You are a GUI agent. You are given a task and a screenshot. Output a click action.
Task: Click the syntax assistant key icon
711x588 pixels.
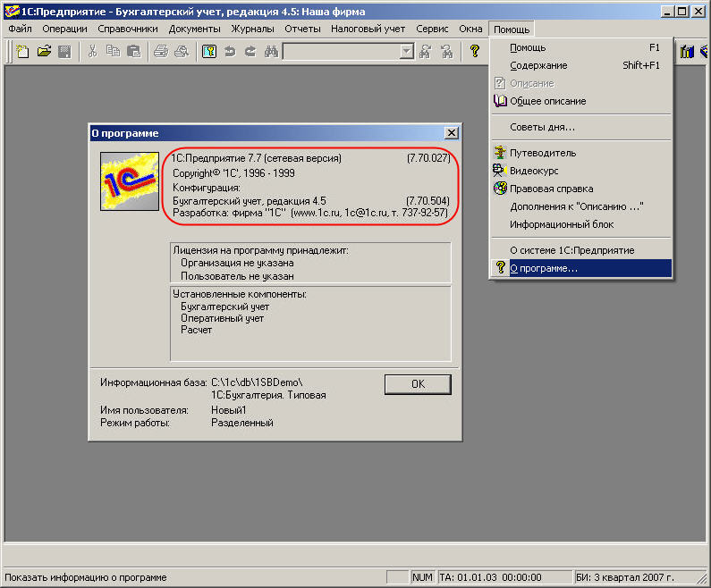click(x=209, y=51)
